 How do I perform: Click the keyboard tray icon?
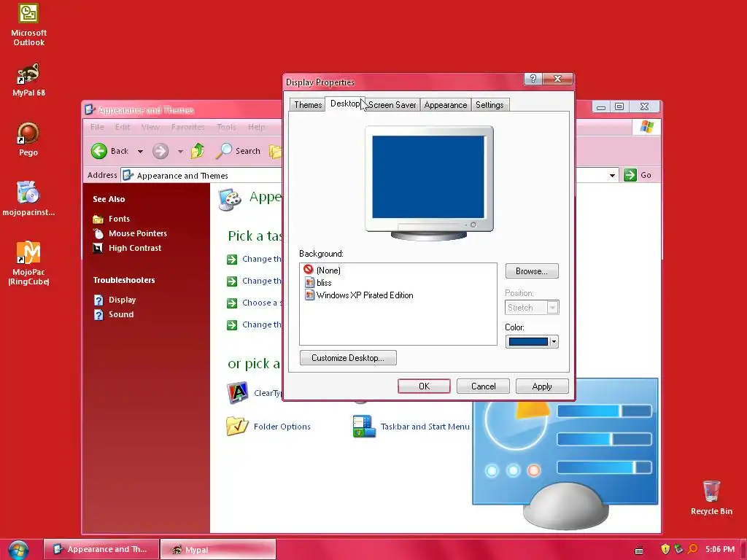[639, 551]
